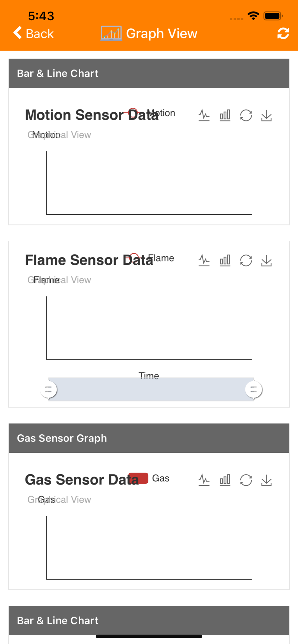Switch Flame chart to line view
Screen dimensions: 298x644
[x=204, y=260]
